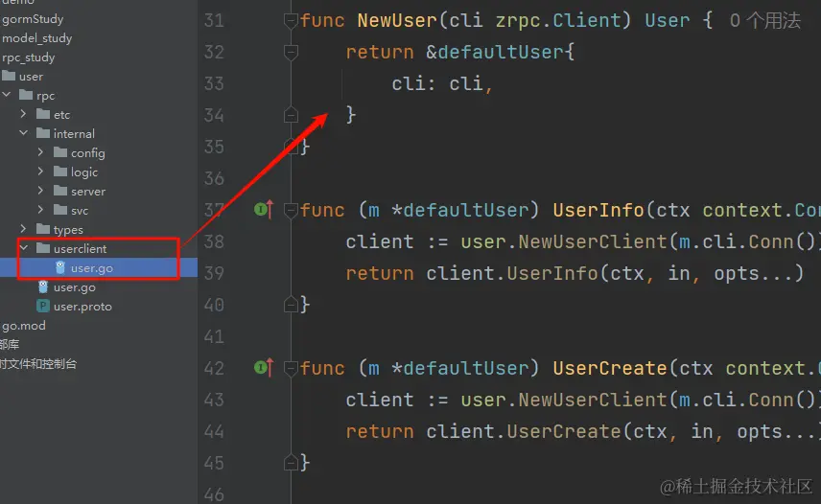This screenshot has height=504, width=821.
Task: Select the gormStudy item in project tree
Action: tap(33, 19)
